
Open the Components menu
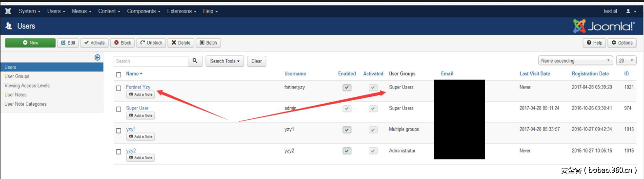tap(144, 11)
